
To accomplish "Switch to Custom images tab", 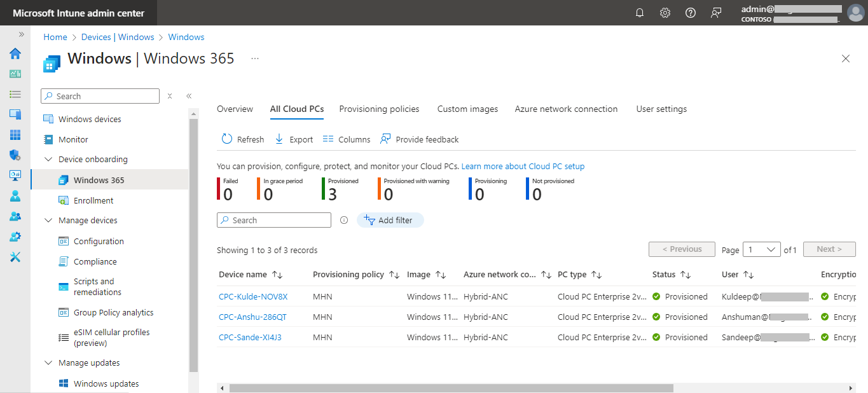I will coord(467,109).
